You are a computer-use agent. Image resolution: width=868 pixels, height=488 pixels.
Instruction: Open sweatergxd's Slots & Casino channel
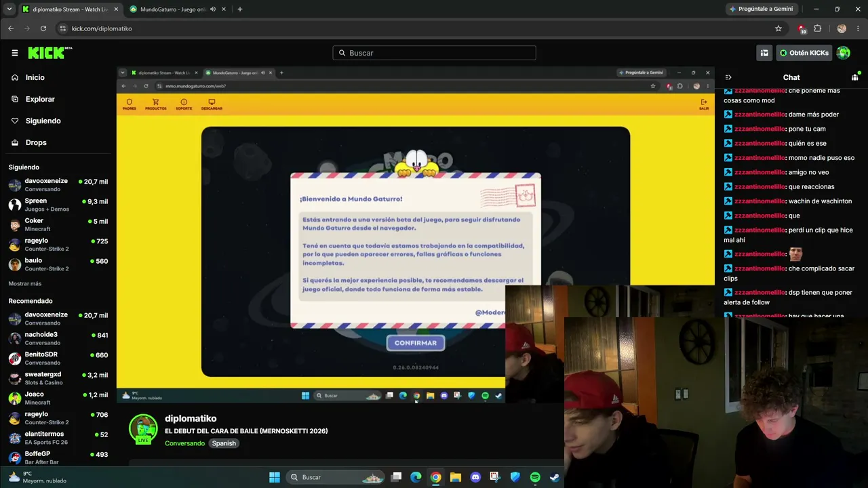point(58,378)
